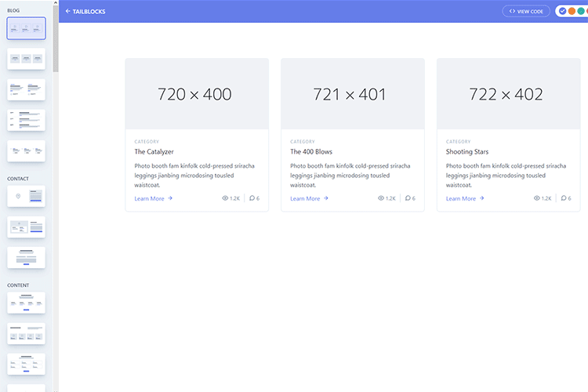Open Learn More link under Shooting Stars

click(465, 198)
